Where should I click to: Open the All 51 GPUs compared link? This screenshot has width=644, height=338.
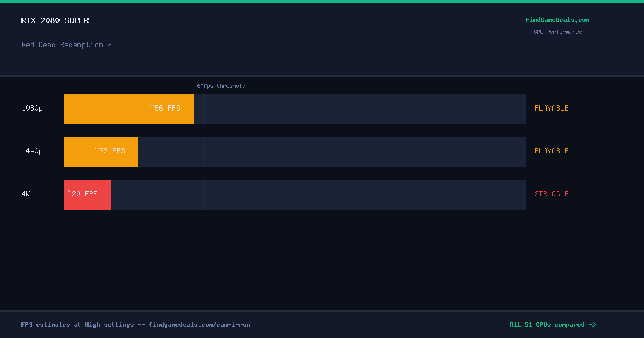tap(552, 325)
